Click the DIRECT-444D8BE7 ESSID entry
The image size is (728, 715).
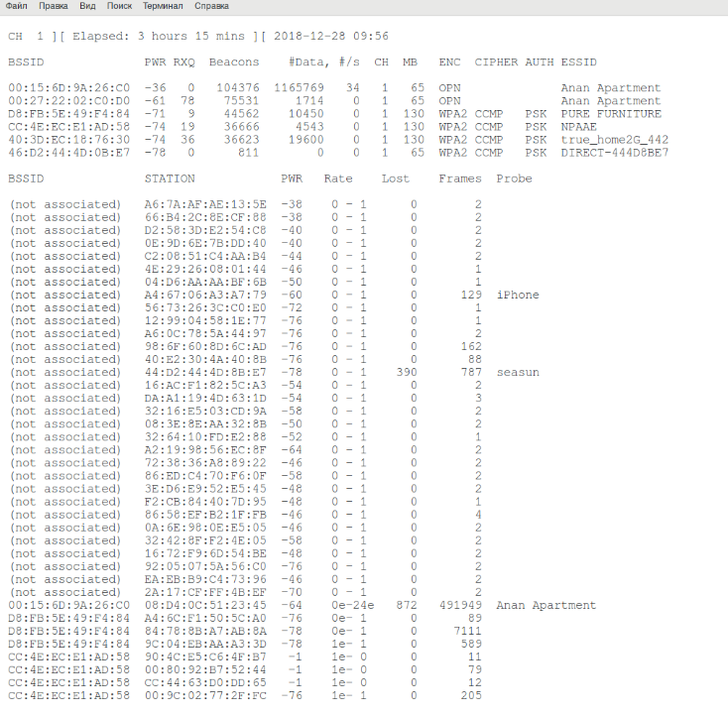(614, 153)
